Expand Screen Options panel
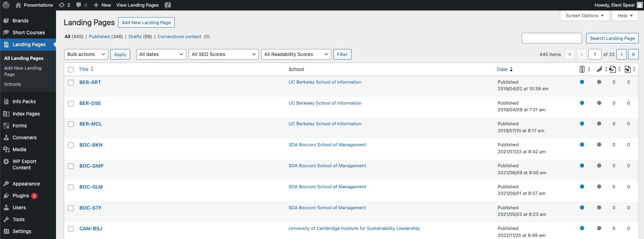This screenshot has height=239, width=644. pos(584,16)
